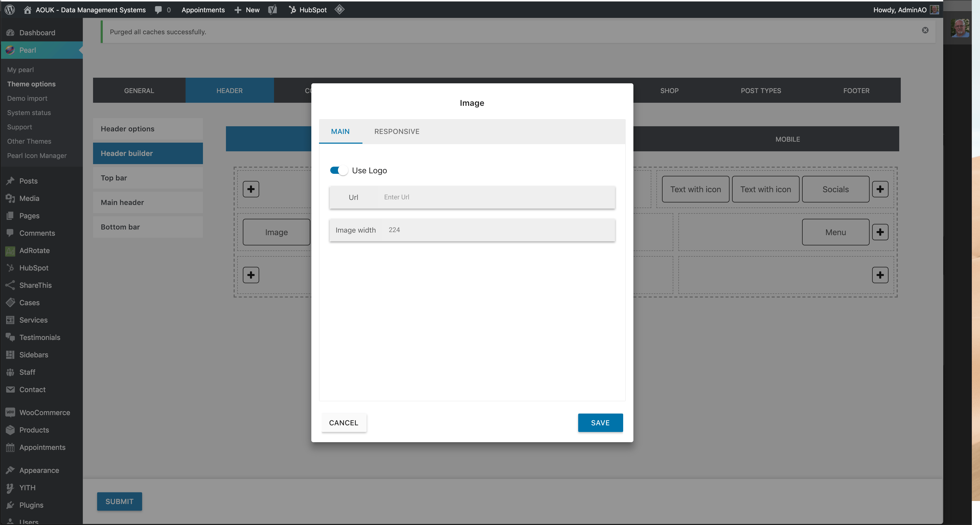Cancel the Image dialog
Viewport: 980px width, 525px height.
click(344, 423)
